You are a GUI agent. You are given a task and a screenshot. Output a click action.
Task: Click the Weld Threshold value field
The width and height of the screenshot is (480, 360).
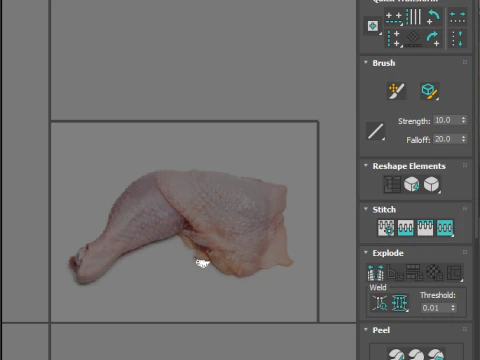435,308
